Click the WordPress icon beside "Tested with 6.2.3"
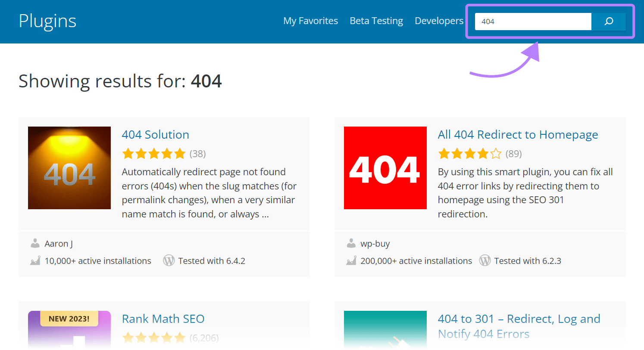 (485, 260)
